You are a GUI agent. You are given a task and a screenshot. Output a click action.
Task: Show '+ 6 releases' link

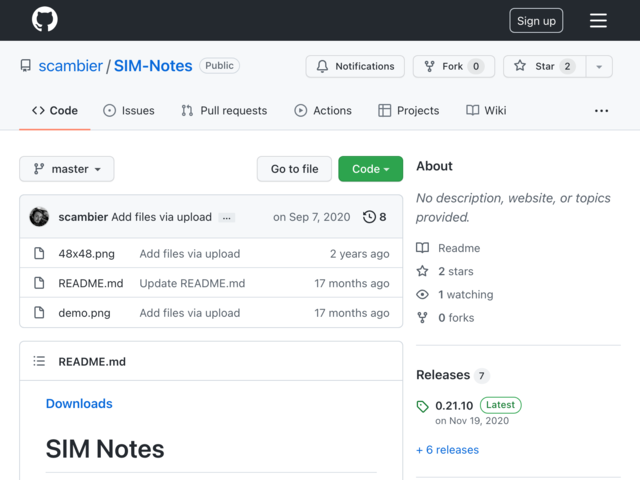(447, 450)
